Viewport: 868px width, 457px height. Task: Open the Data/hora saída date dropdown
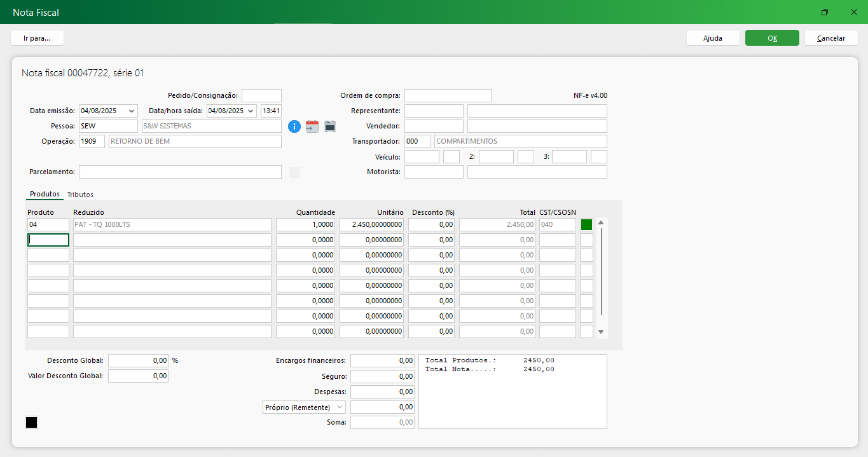pyautogui.click(x=251, y=111)
